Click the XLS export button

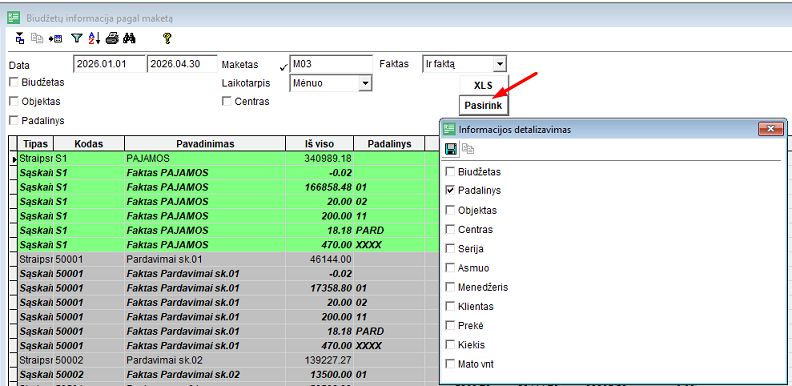pyautogui.click(x=483, y=85)
